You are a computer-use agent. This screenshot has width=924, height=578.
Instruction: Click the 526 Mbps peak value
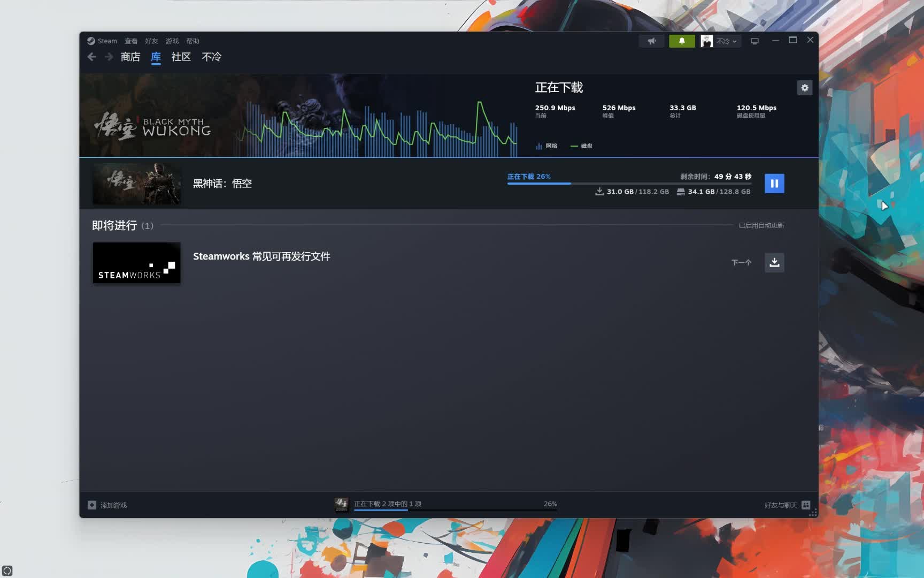[x=619, y=108]
